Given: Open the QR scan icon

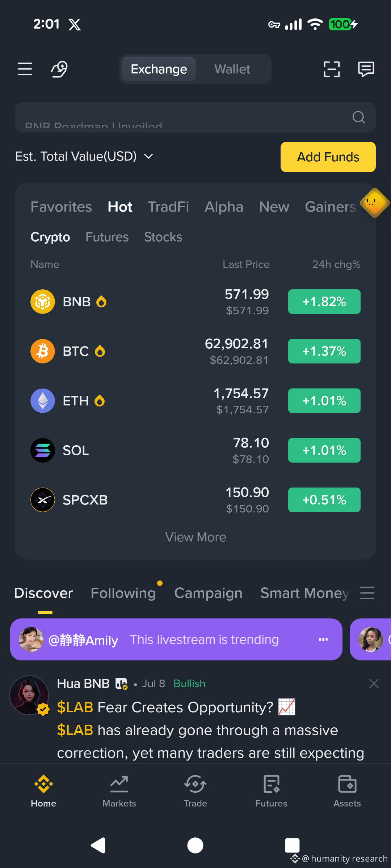Looking at the screenshot, I should (332, 69).
